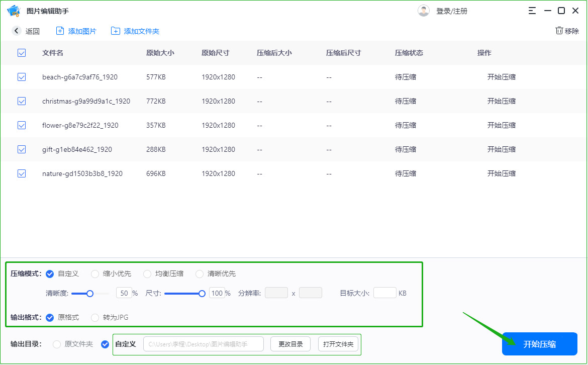
Task: Uncheck the christmas-g9a99d9a1c_1920 file
Action: [22, 101]
